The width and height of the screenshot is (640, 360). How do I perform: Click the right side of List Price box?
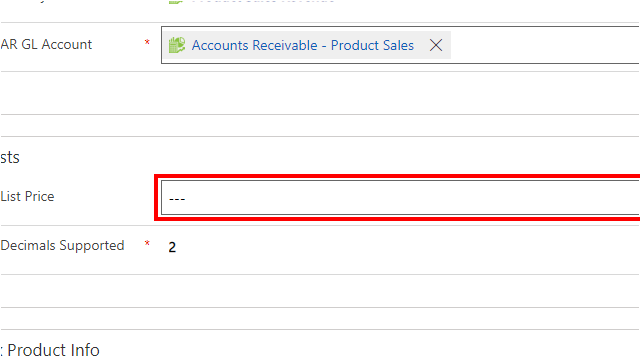click(x=571, y=198)
